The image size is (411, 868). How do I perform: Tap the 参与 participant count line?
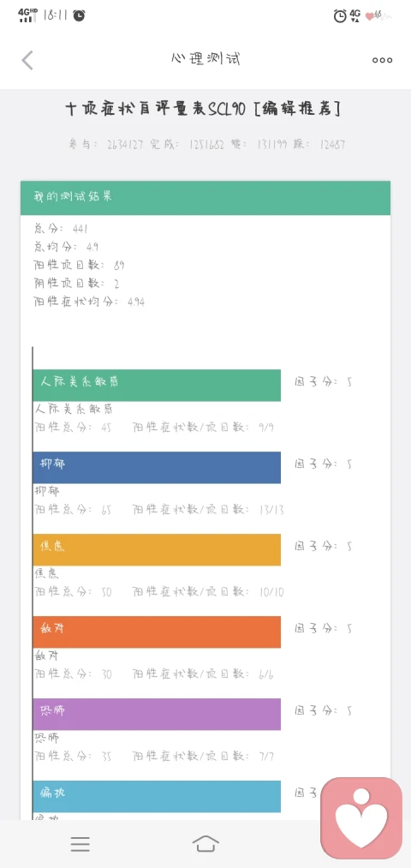coord(206,145)
